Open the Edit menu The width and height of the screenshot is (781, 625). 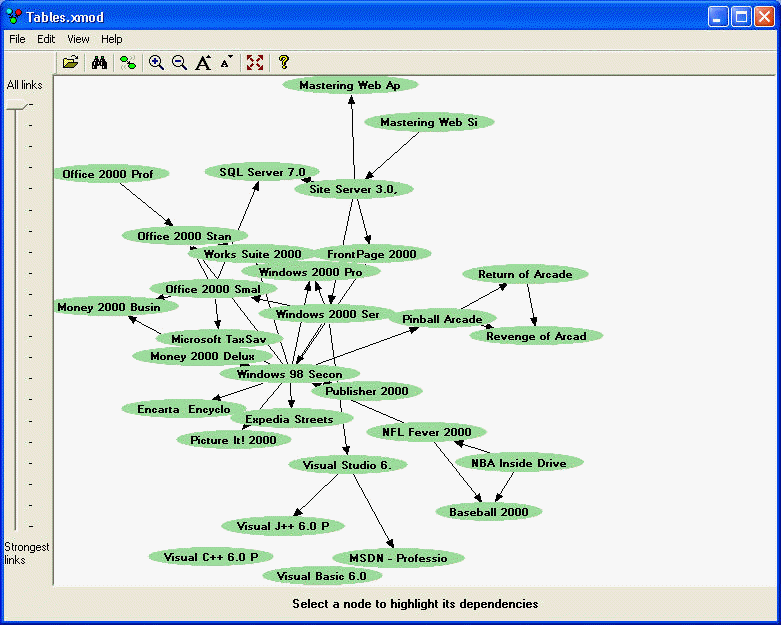point(46,39)
